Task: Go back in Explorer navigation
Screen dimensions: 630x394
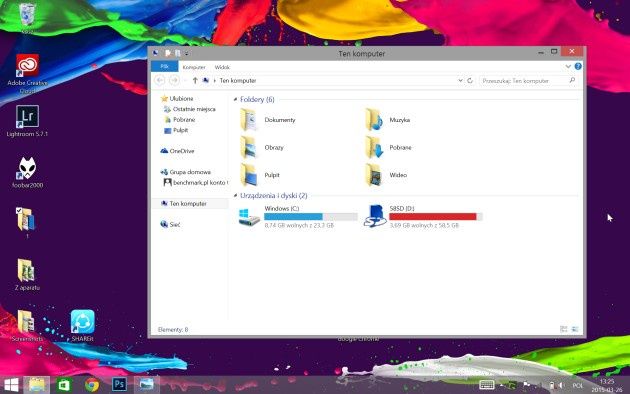Action: (x=160, y=80)
